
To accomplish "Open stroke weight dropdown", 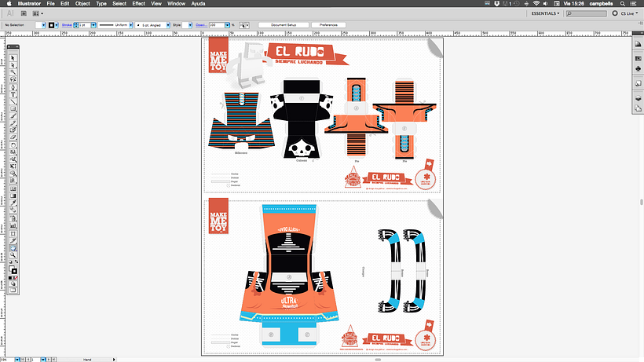I will 93,25.
